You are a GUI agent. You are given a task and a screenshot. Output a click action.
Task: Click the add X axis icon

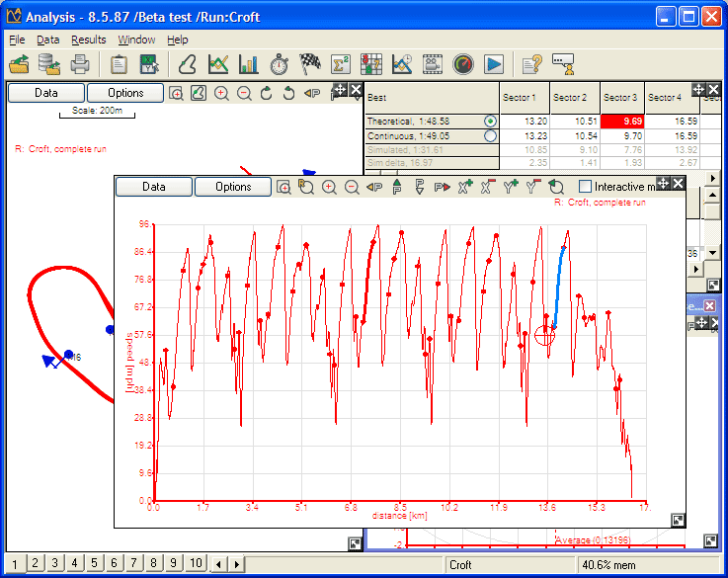tap(465, 187)
